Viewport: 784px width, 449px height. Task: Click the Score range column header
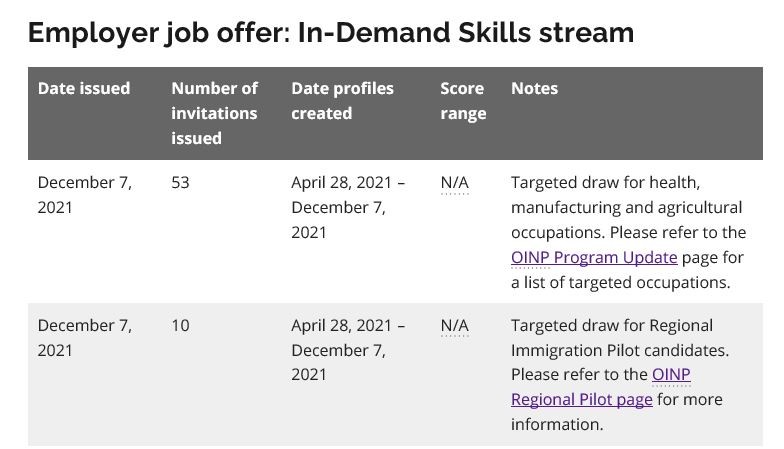click(463, 101)
